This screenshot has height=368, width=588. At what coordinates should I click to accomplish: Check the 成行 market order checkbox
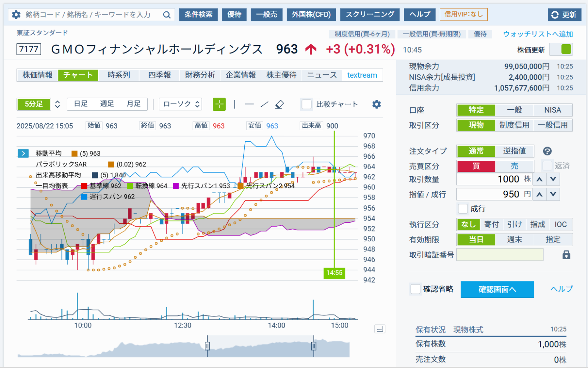click(463, 209)
